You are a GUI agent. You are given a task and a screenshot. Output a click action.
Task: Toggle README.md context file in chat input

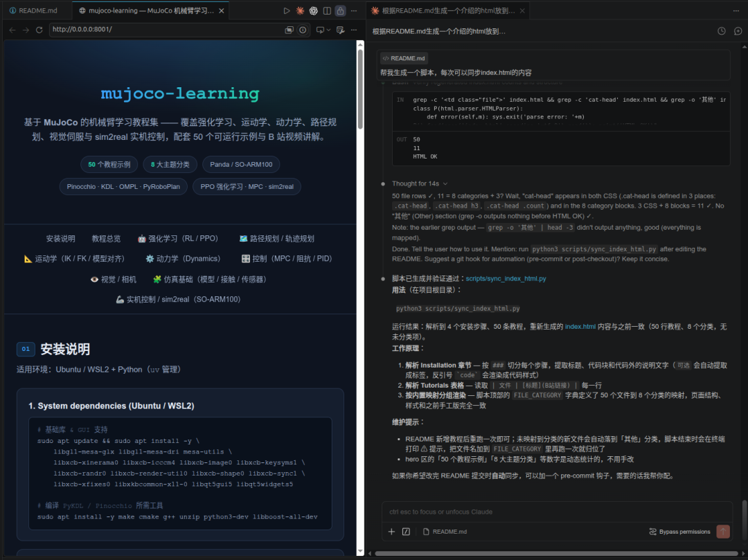[x=445, y=532]
